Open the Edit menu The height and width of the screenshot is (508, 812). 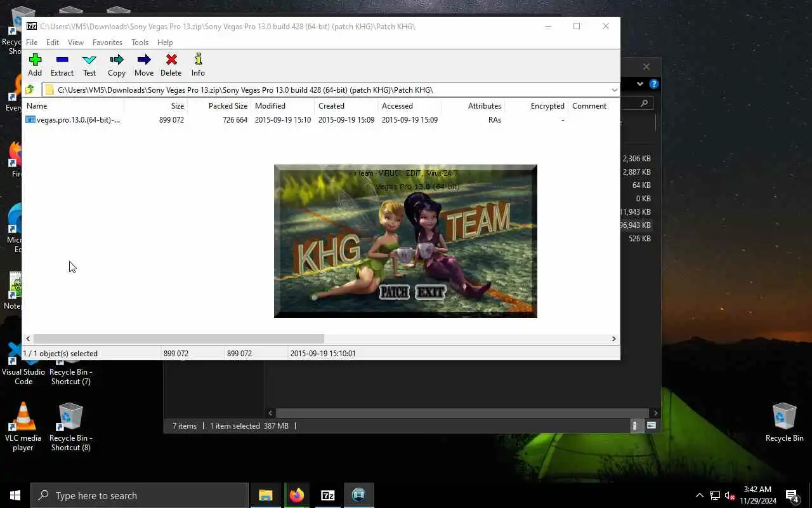(53, 43)
